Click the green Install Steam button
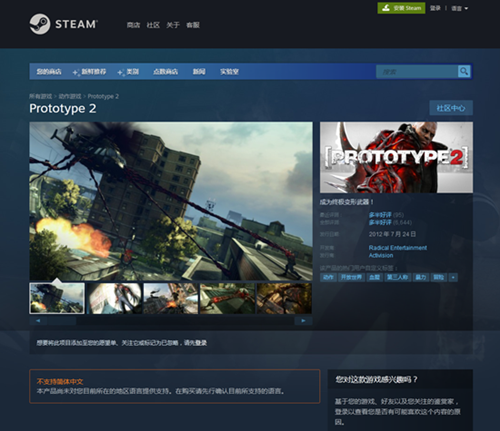500x431 pixels. [x=401, y=8]
